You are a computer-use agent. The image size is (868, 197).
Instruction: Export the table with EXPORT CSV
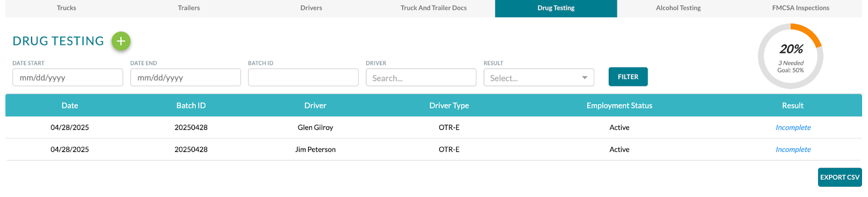(x=840, y=177)
